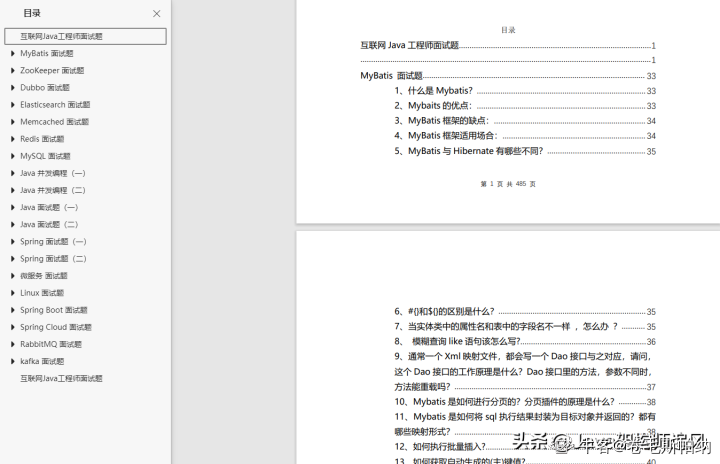Jump to Java 面试题 (一) chapter
Viewport: 720px width, 464px height.
(49, 207)
